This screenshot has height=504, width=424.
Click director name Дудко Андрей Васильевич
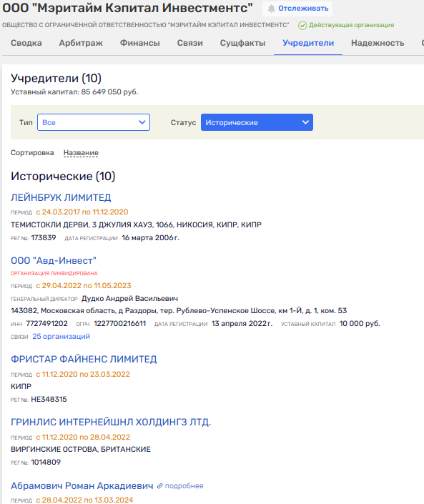click(x=130, y=299)
